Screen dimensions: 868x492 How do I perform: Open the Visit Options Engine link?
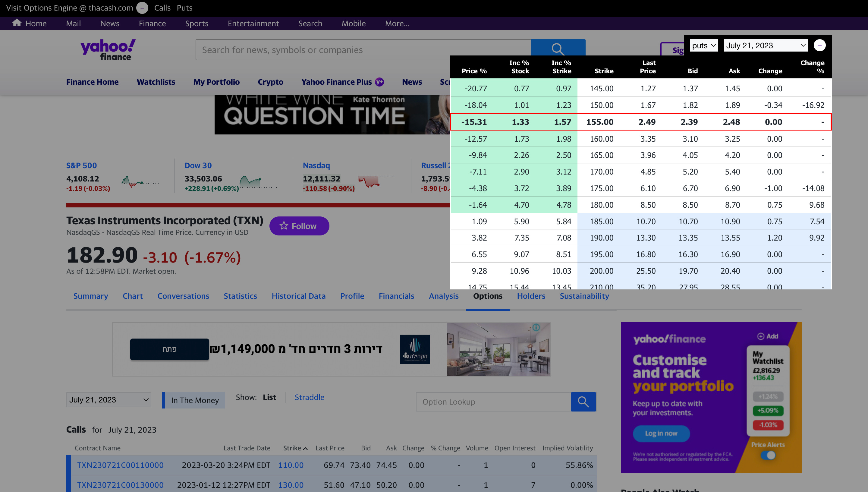point(70,8)
